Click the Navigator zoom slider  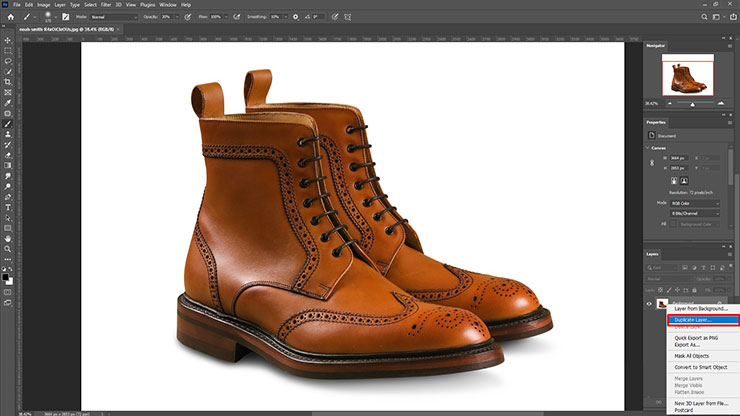pyautogui.click(x=694, y=103)
